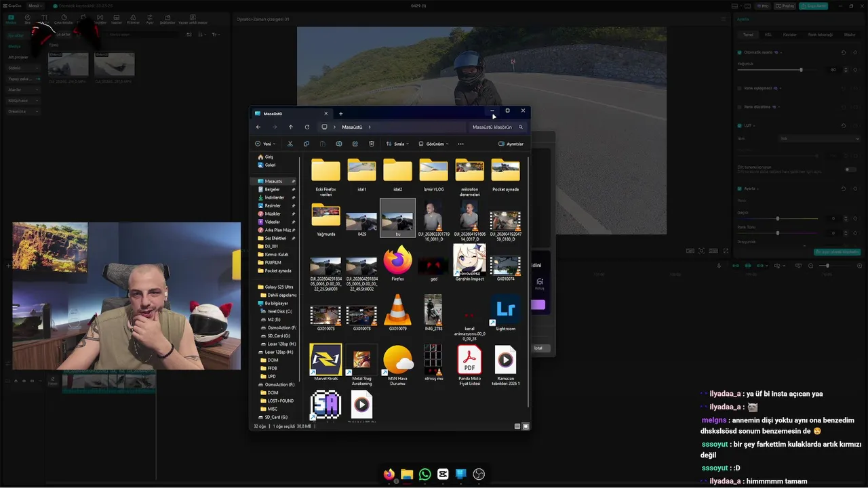Image resolution: width=868 pixels, height=488 pixels.
Task: Open the Sırala sort dropdown
Action: [397, 144]
